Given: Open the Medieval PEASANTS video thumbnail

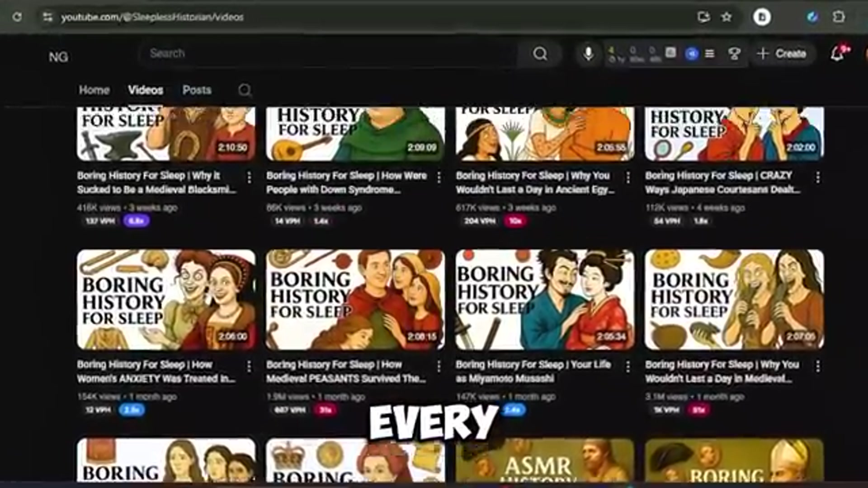Looking at the screenshot, I should coord(355,300).
